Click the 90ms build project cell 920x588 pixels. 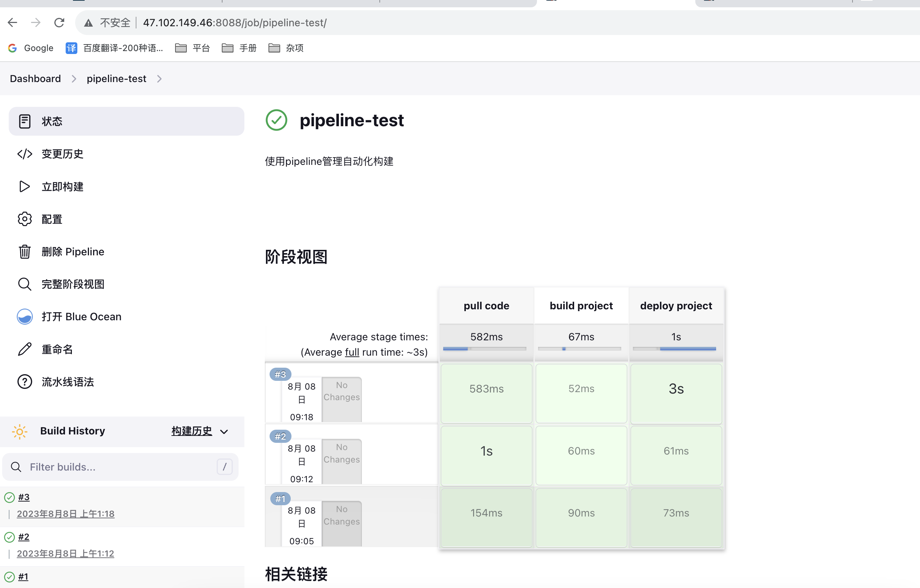[581, 518]
